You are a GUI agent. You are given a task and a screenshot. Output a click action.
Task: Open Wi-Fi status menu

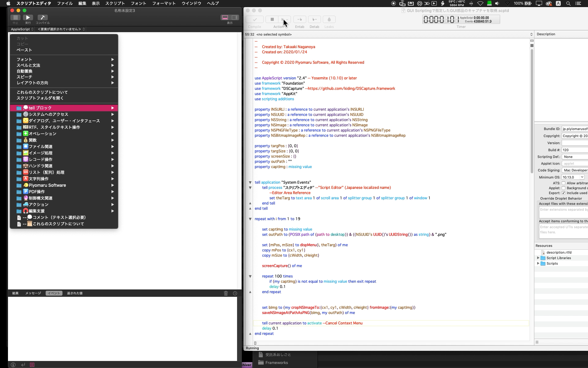point(480,4)
